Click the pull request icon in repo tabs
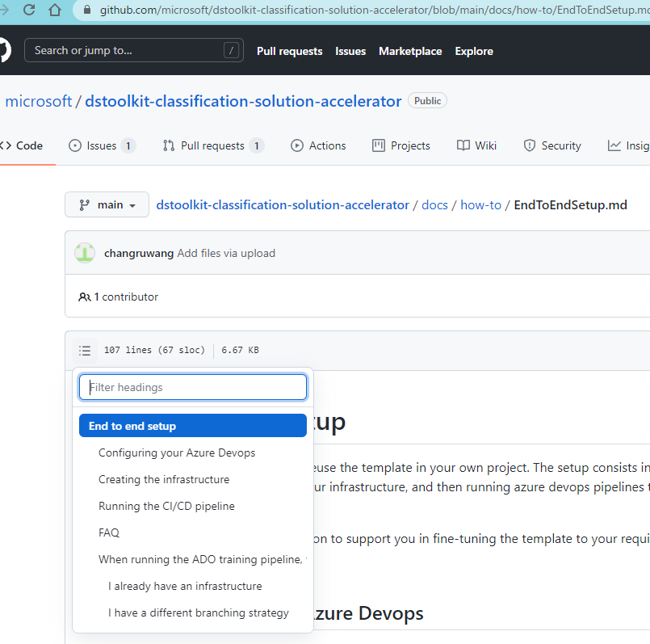 pyautogui.click(x=169, y=145)
